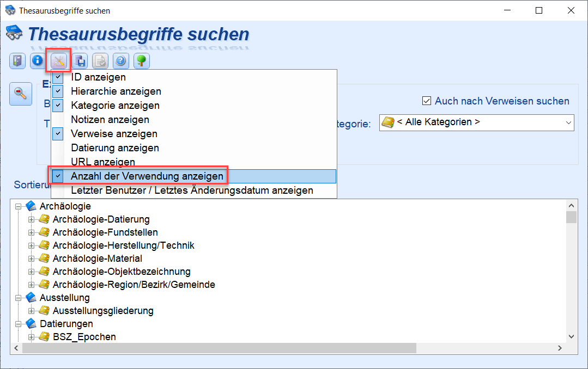The width and height of the screenshot is (588, 369).
Task: Click the Archäologie-Region/Bezirk/Gemeinde yellow book icon
Action: tap(44, 284)
